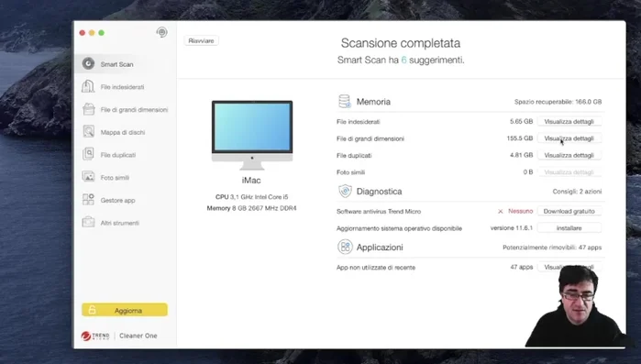
Task: Click the 5.65 GB value
Action: [521, 121]
